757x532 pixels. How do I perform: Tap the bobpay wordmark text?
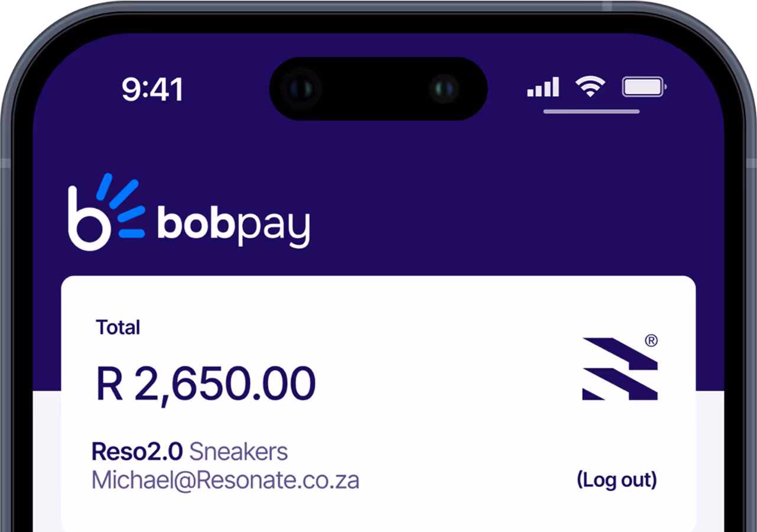(x=233, y=225)
